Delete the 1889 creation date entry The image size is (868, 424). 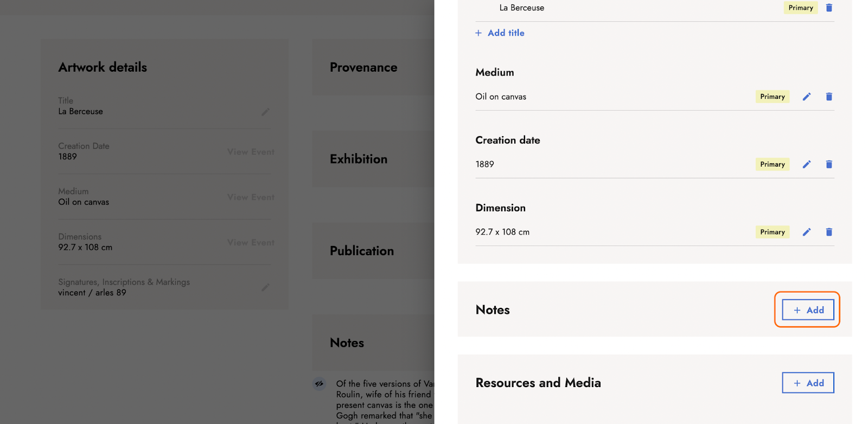tap(829, 164)
